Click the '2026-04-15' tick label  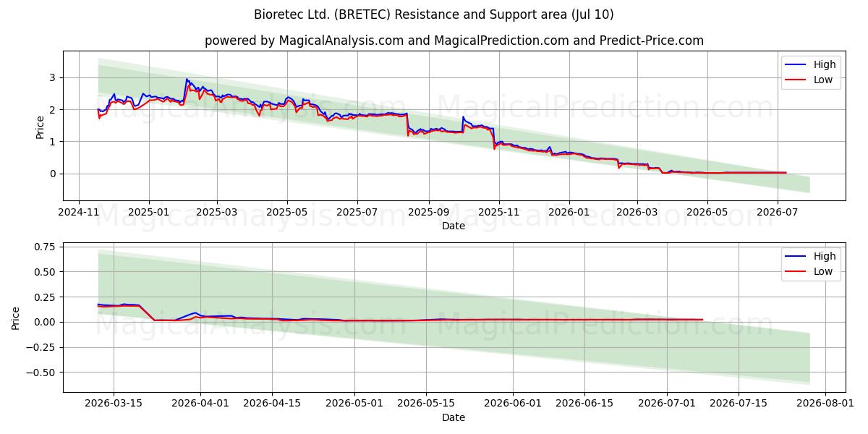(x=272, y=404)
